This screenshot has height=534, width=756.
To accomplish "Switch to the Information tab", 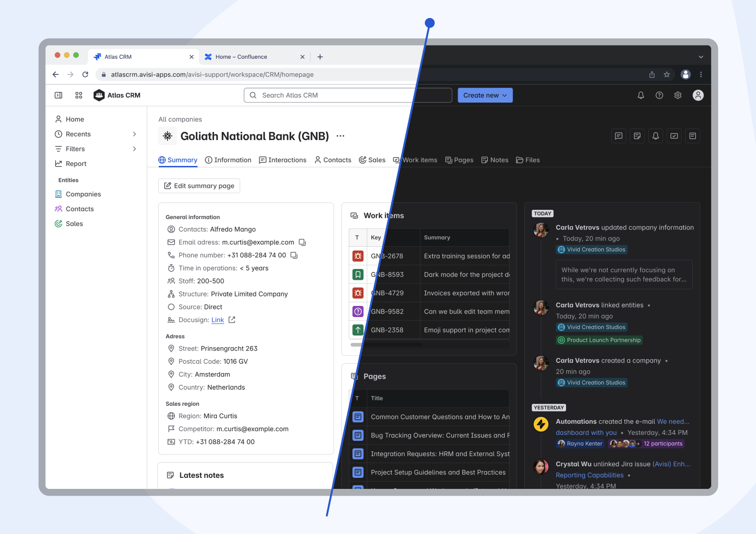I will coord(228,160).
